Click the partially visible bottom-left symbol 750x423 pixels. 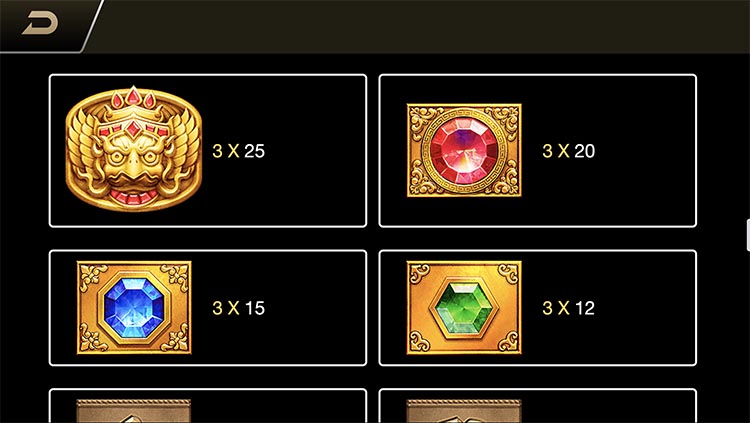[134, 411]
